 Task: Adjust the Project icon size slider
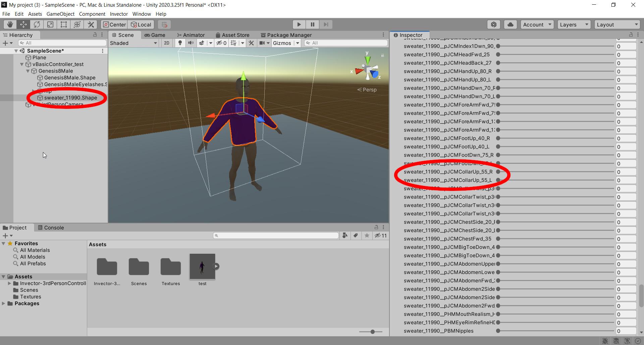(x=371, y=332)
